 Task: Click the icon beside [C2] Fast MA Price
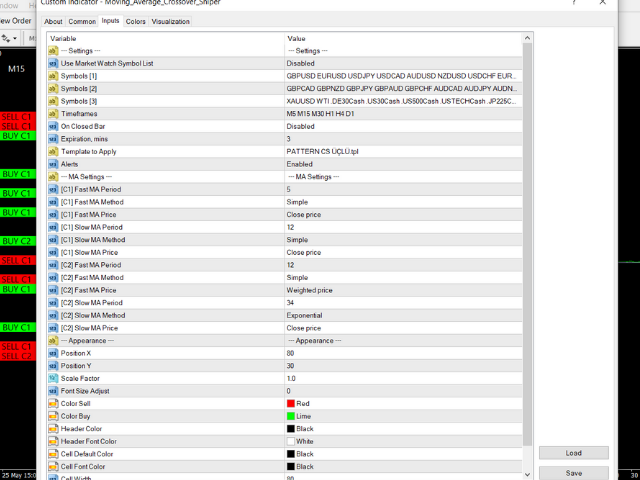(53, 290)
